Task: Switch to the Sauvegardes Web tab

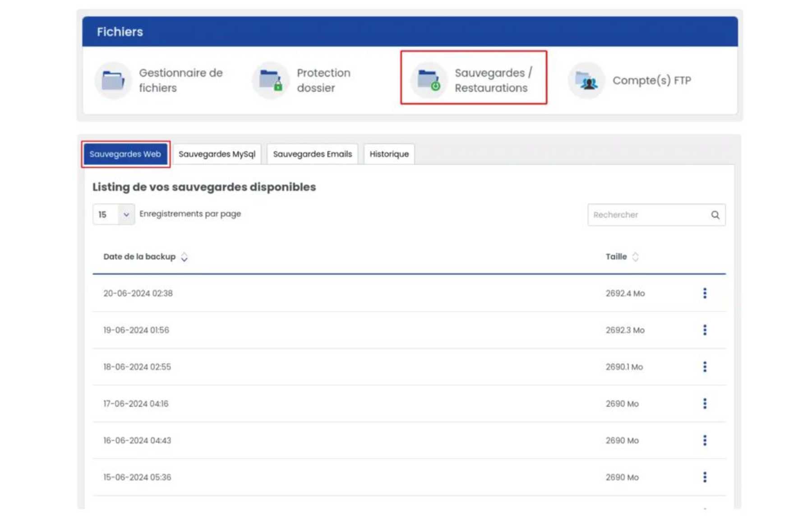Action: (x=125, y=154)
